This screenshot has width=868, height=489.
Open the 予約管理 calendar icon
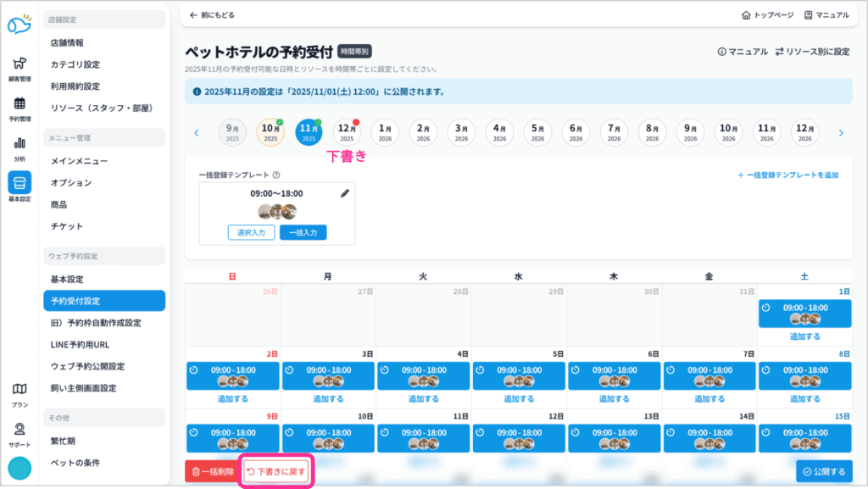(19, 108)
